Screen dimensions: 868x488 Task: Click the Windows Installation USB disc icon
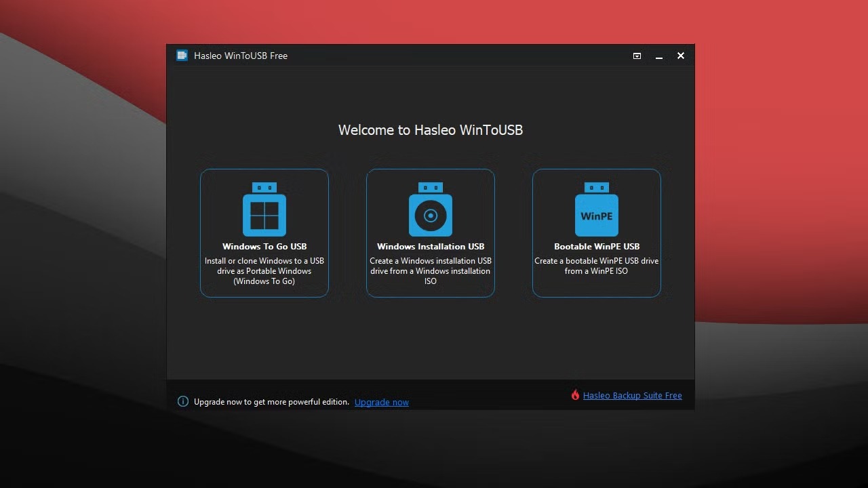[430, 211]
